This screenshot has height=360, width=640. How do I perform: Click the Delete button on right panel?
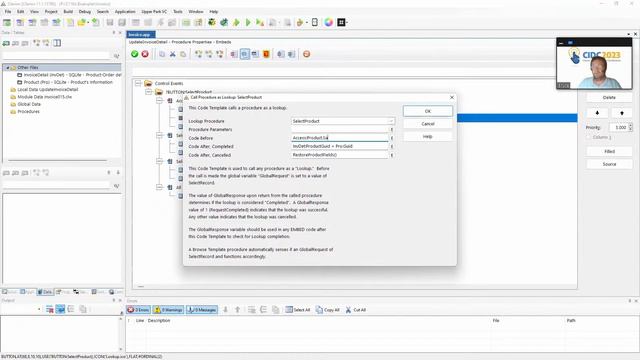pyautogui.click(x=609, y=98)
